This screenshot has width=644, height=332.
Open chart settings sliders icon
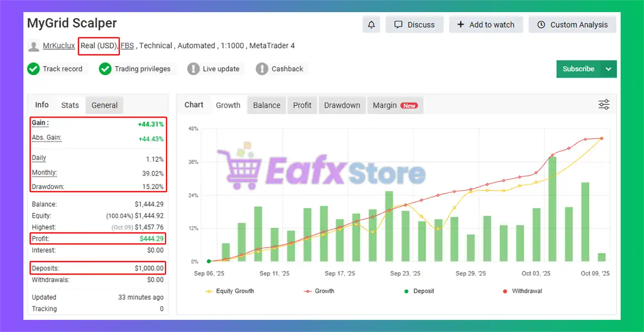pos(604,105)
